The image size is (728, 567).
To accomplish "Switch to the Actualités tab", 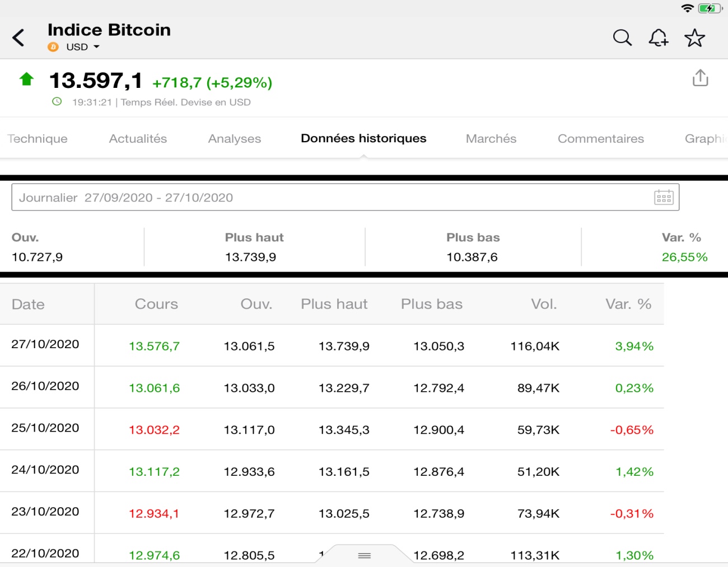I will tap(138, 139).
